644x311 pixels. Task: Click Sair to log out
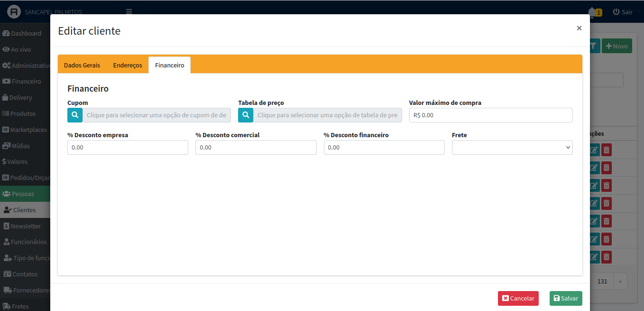coord(623,12)
